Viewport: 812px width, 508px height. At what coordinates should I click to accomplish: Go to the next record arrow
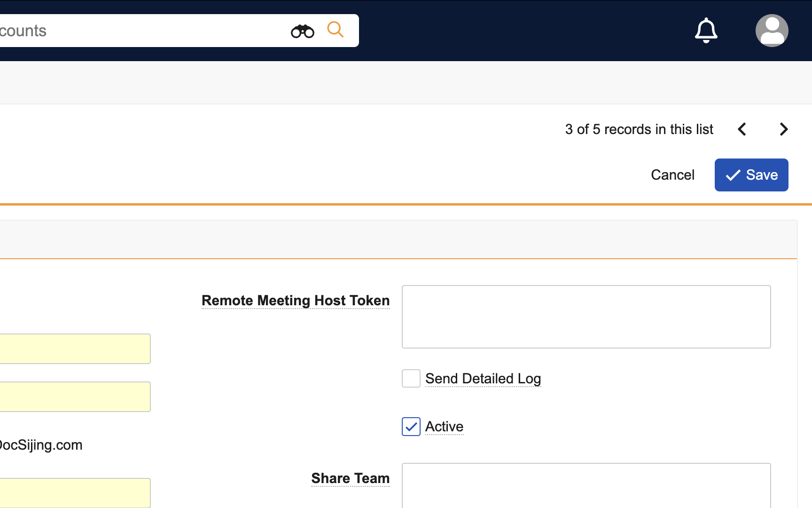coord(783,129)
